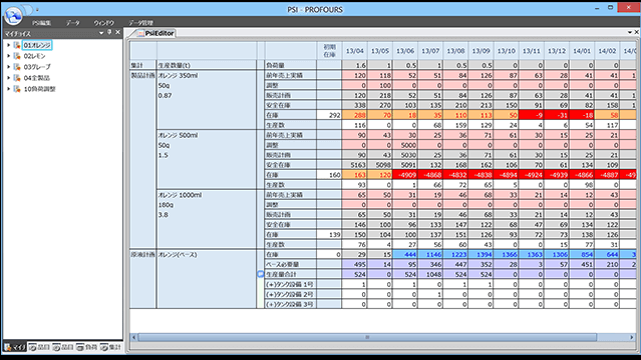The width and height of the screenshot is (641, 360).
Task: Select the (+)タンク設備 2号 row label
Action: coord(290,294)
